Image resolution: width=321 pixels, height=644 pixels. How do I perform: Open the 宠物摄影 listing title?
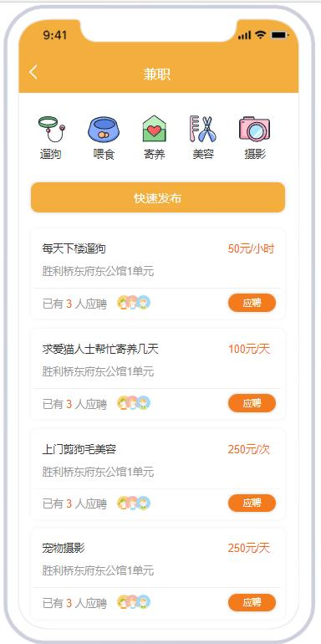(64, 548)
